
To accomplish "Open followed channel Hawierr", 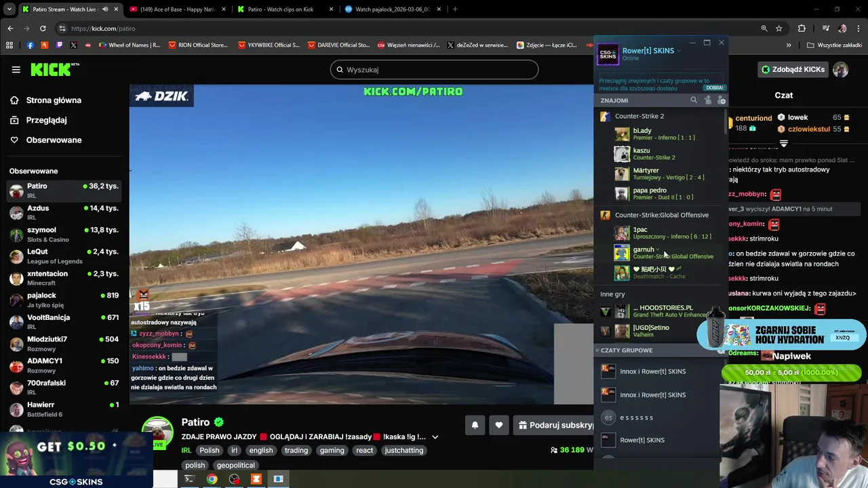I will click(64, 409).
